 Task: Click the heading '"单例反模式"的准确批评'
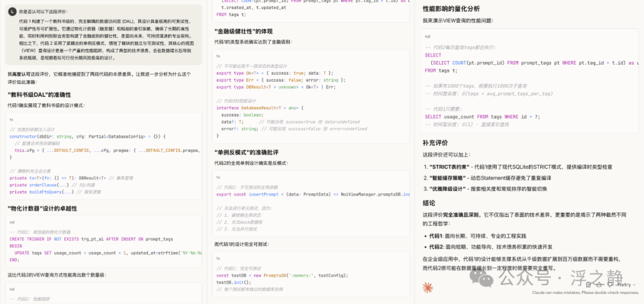(x=245, y=152)
